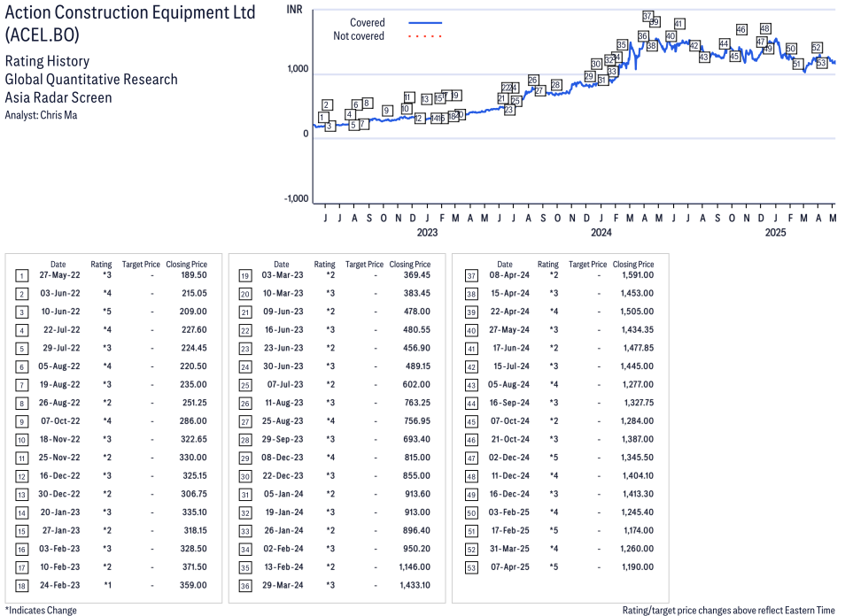Screen dimensions: 845x616
Task: Click the 2024 year label under the chart
Action: (601, 233)
